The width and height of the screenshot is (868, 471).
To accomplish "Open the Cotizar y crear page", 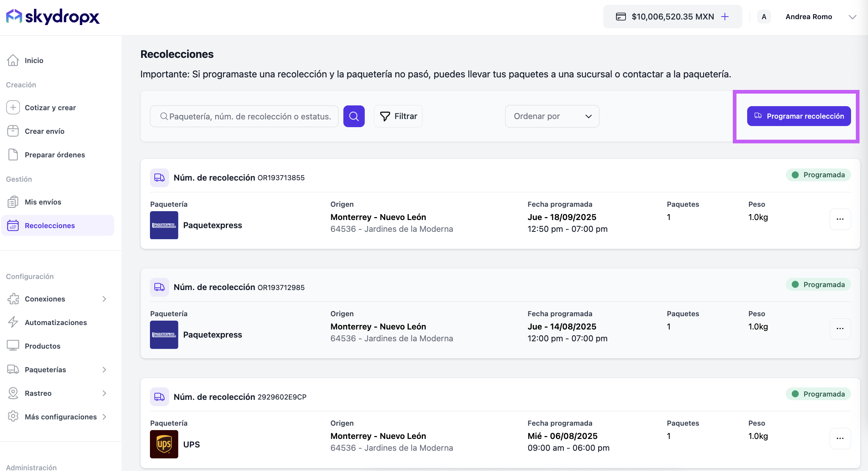I will [x=50, y=108].
